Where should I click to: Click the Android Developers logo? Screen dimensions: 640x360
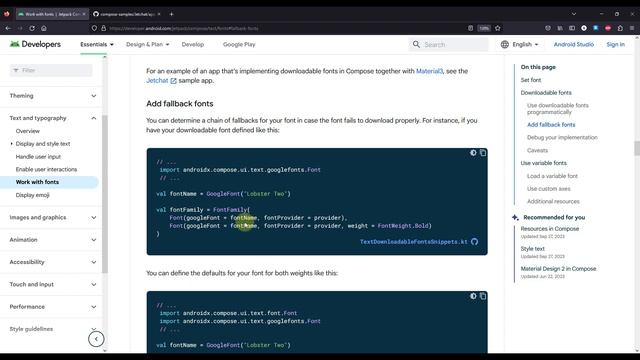click(35, 44)
